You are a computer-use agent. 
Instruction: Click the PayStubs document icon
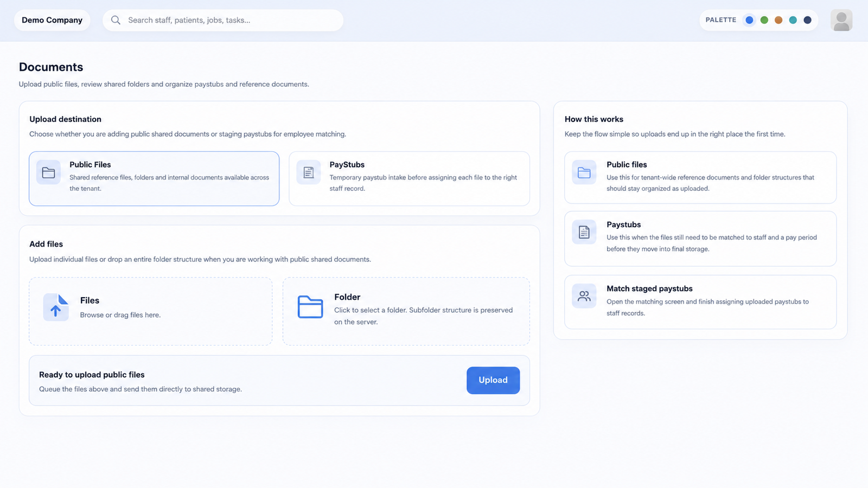point(309,172)
